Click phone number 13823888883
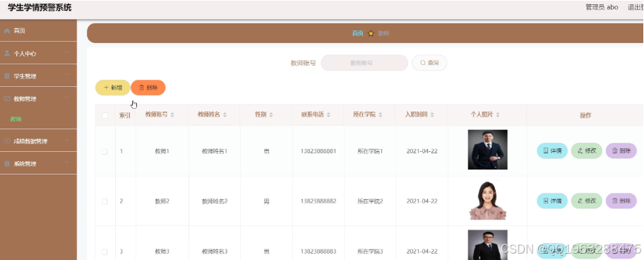 318,252
